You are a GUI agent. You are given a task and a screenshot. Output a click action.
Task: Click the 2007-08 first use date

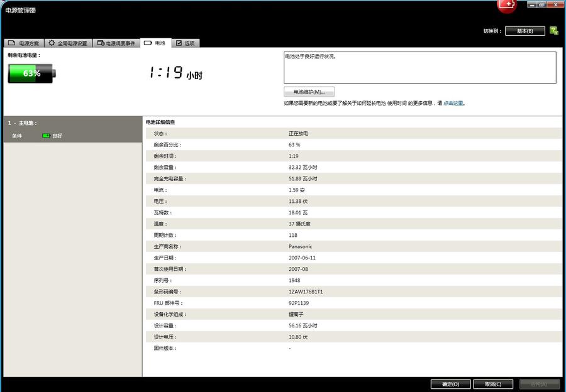(298, 269)
